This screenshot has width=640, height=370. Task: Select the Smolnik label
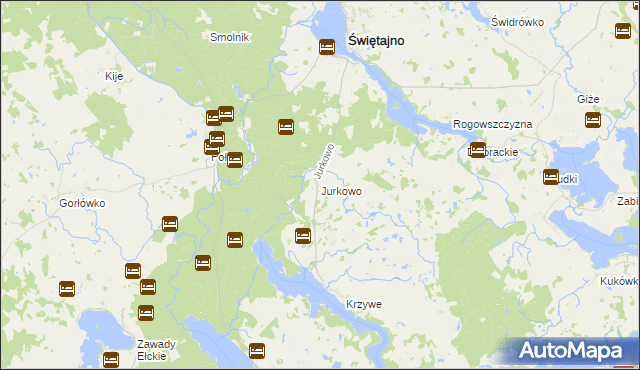point(229,37)
